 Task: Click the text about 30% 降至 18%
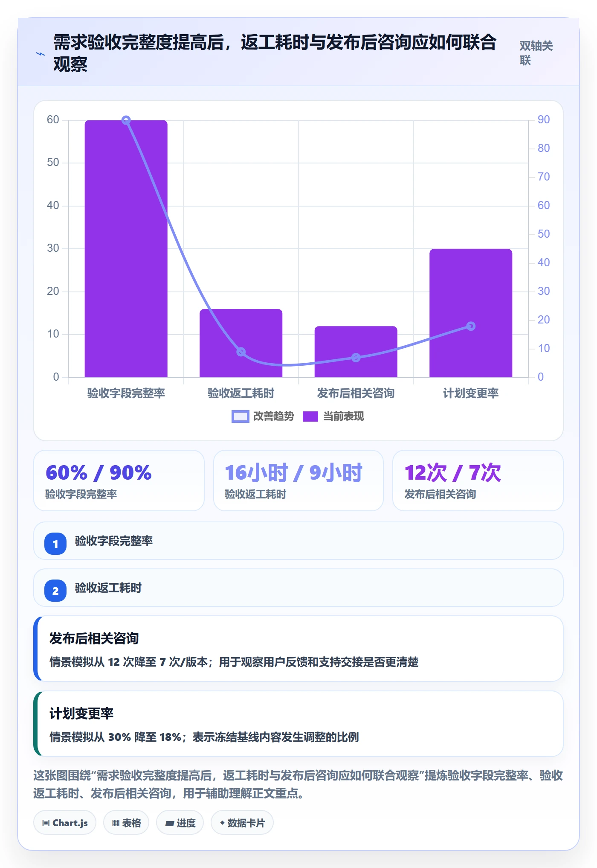[x=204, y=737]
